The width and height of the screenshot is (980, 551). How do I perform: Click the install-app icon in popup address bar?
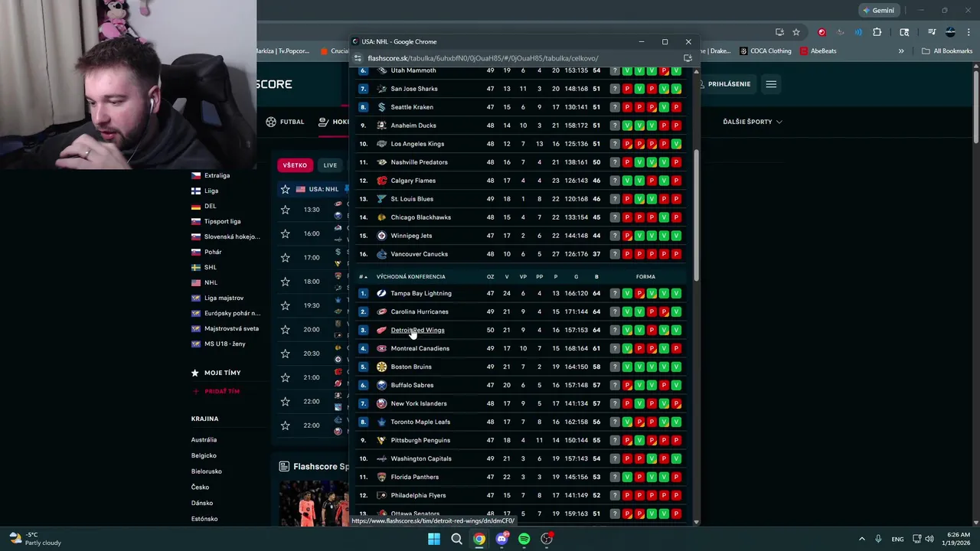click(x=688, y=58)
